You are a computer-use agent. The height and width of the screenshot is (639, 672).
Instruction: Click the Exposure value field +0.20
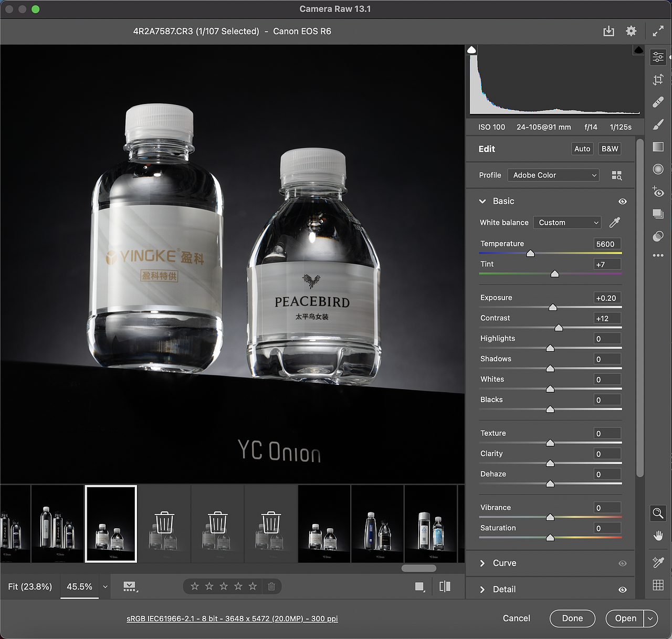click(607, 298)
